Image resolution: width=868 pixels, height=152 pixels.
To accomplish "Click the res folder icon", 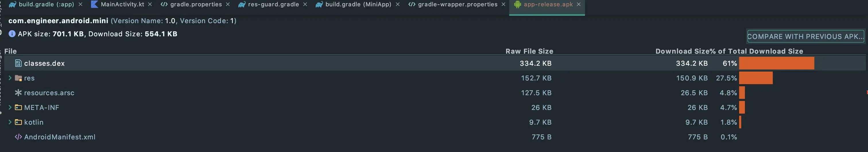I will click(x=18, y=78).
